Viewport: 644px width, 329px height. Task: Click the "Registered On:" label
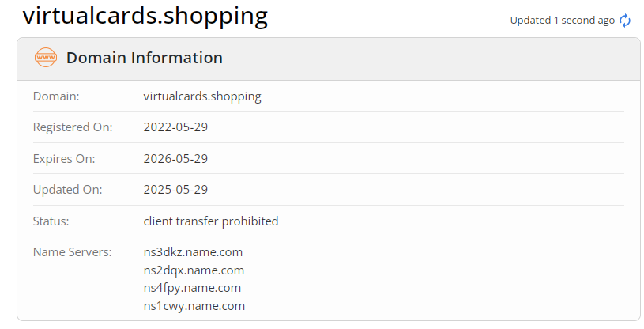coord(73,127)
